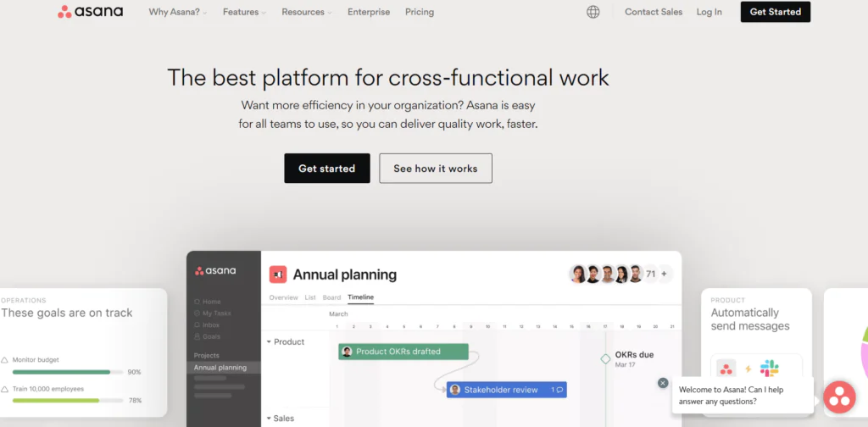Click the Log In link
The image size is (868, 427).
click(x=709, y=12)
